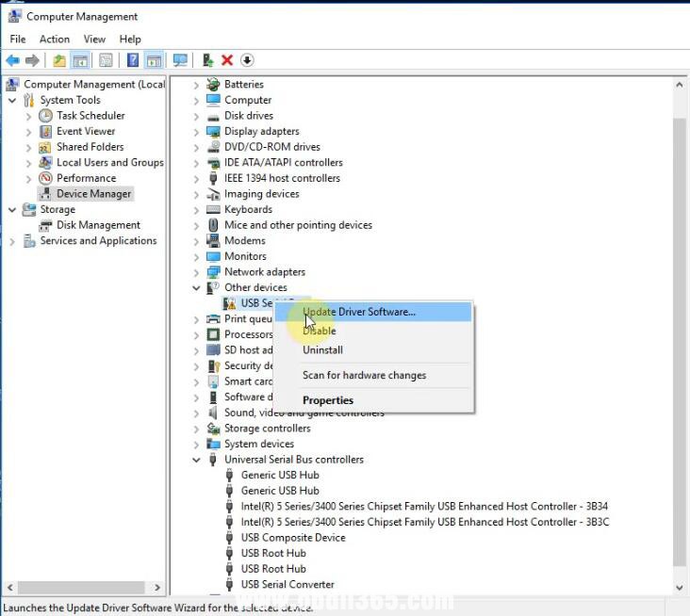Click the red X Uninstall toolbar icon
The width and height of the screenshot is (690, 616).
pos(227,60)
